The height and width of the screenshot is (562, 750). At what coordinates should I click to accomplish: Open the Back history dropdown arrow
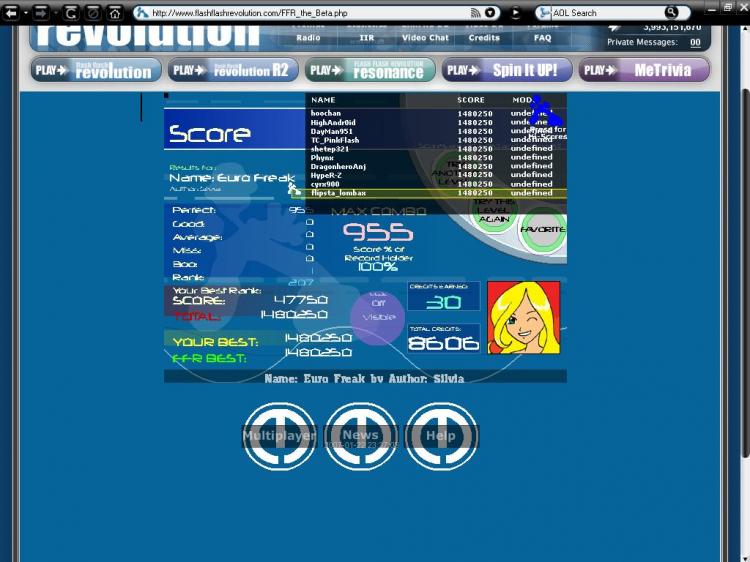26,13
